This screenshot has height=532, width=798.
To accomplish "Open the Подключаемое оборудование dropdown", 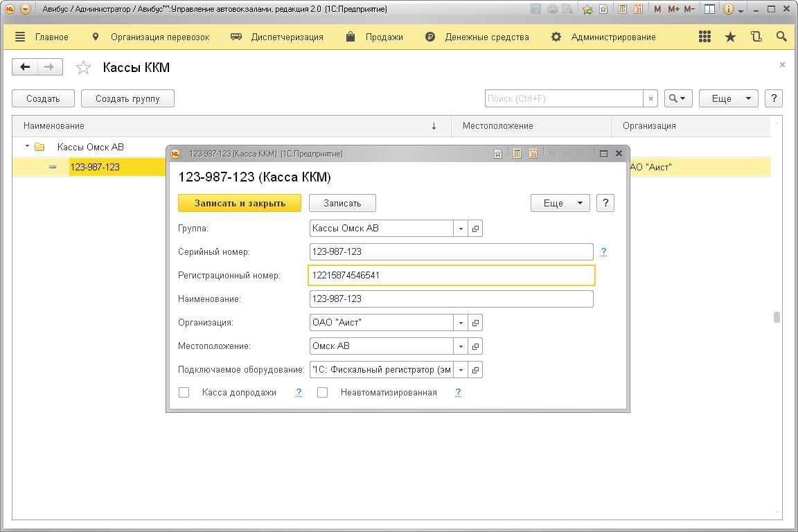I will [x=461, y=370].
